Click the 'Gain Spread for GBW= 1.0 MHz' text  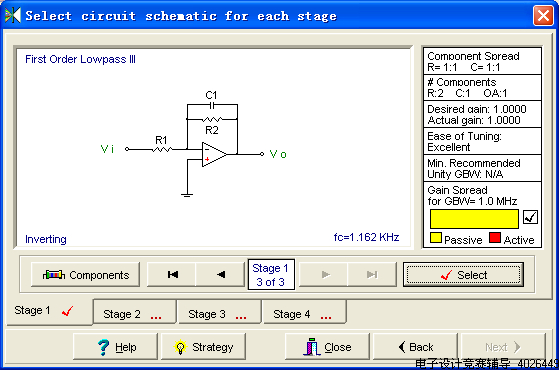click(472, 196)
